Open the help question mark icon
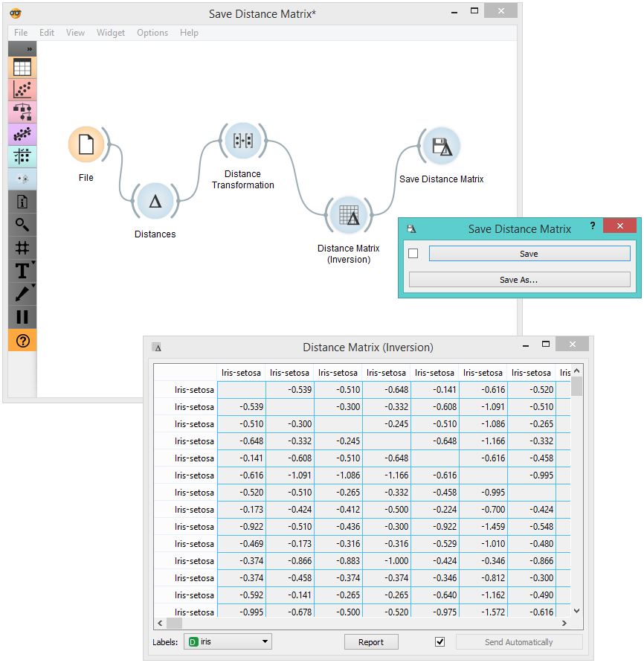Screen dimensions: 644x663 click(22, 341)
